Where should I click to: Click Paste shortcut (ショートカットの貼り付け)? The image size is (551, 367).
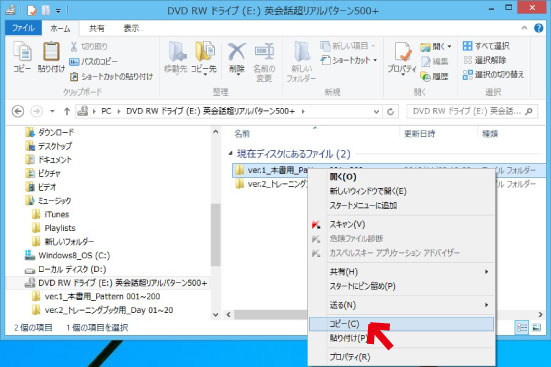click(x=111, y=76)
